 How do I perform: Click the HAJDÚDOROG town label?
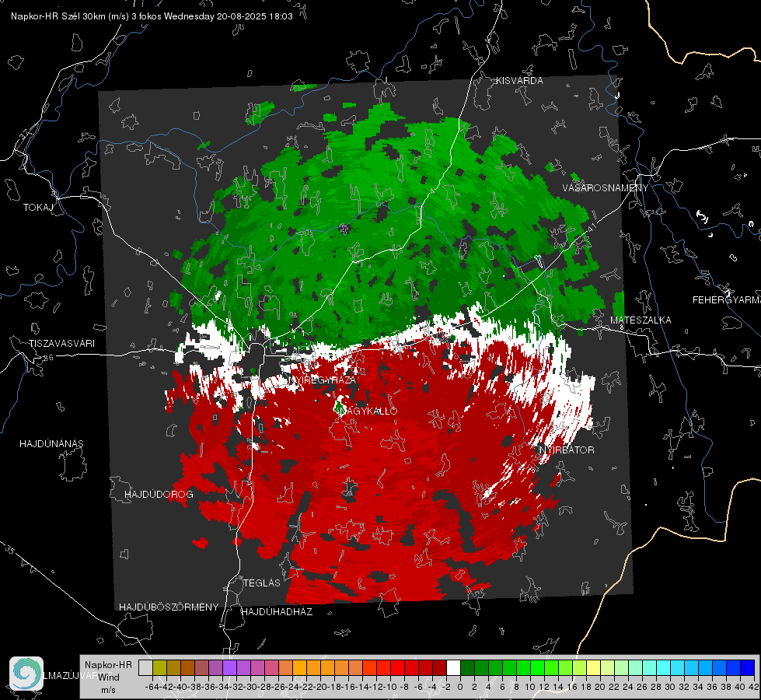tap(159, 494)
